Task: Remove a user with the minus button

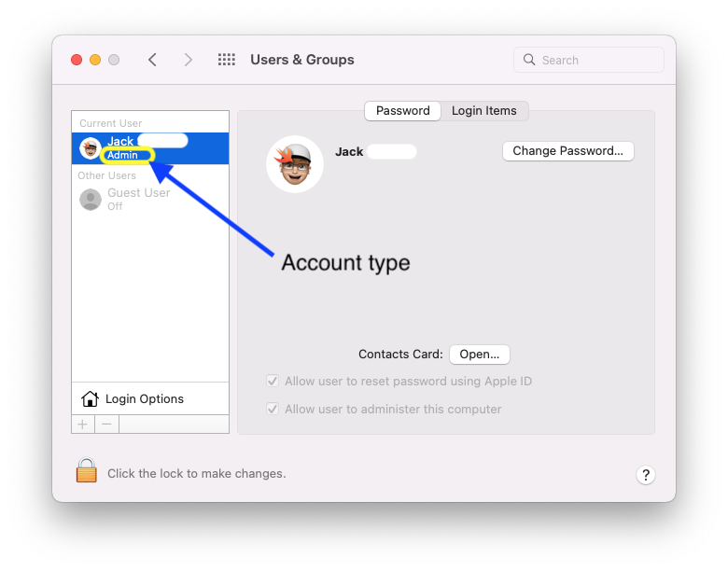Action: [x=106, y=425]
